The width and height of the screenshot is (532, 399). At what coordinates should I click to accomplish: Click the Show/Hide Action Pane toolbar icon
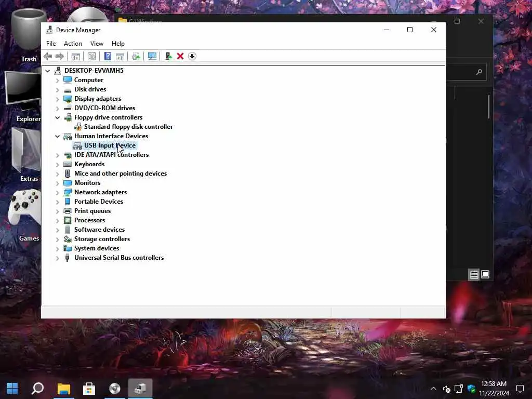coord(120,56)
